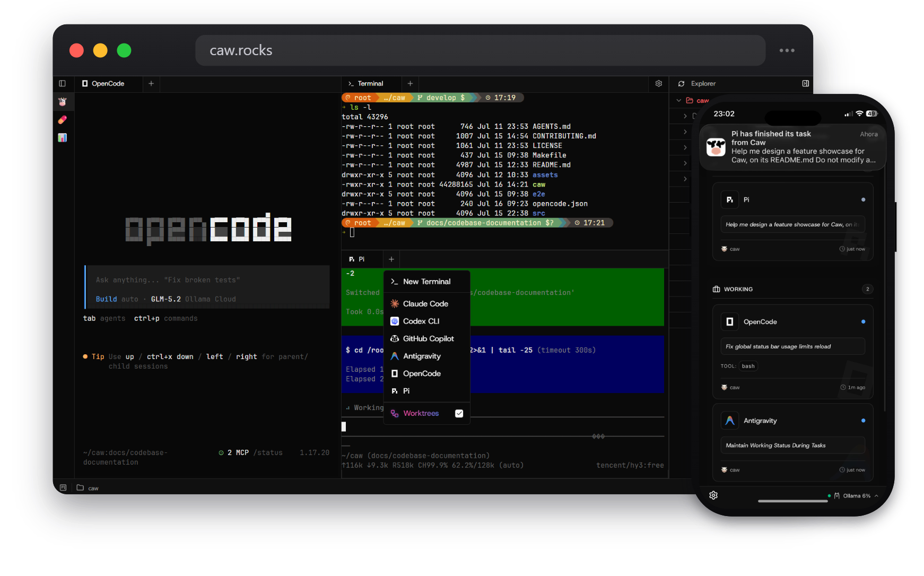Click the yellow window control dot
The height and width of the screenshot is (576, 924).
click(100, 50)
